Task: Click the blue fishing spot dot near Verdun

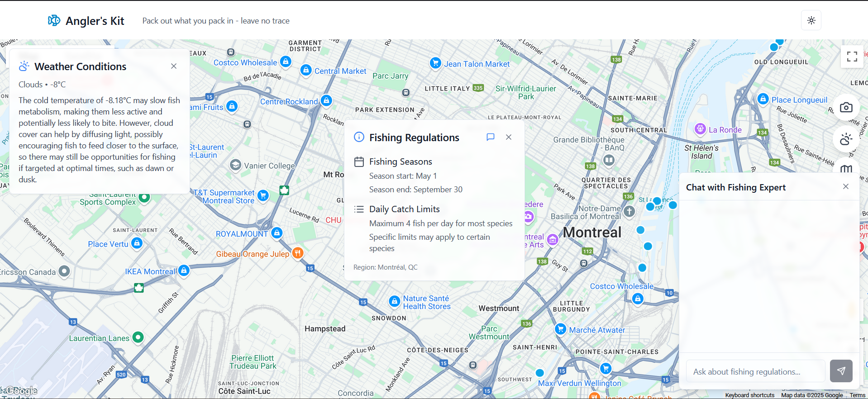Action: (x=539, y=373)
